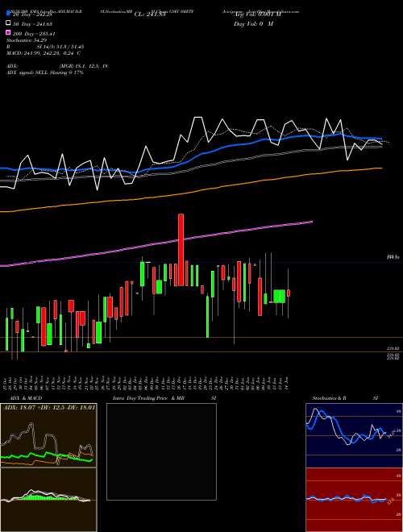Click the 'CL: 241.53' closing price label

150,15
